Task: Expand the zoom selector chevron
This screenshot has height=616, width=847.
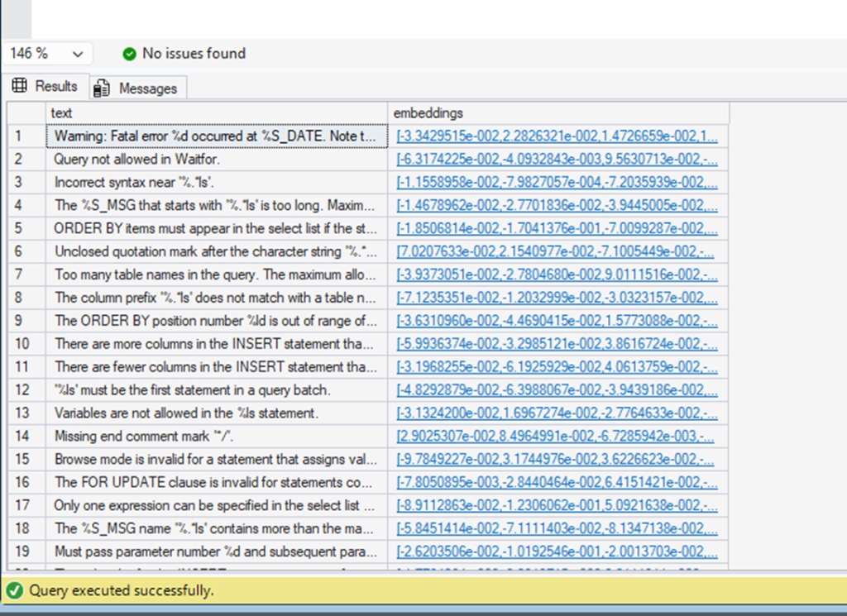Action: (x=78, y=53)
